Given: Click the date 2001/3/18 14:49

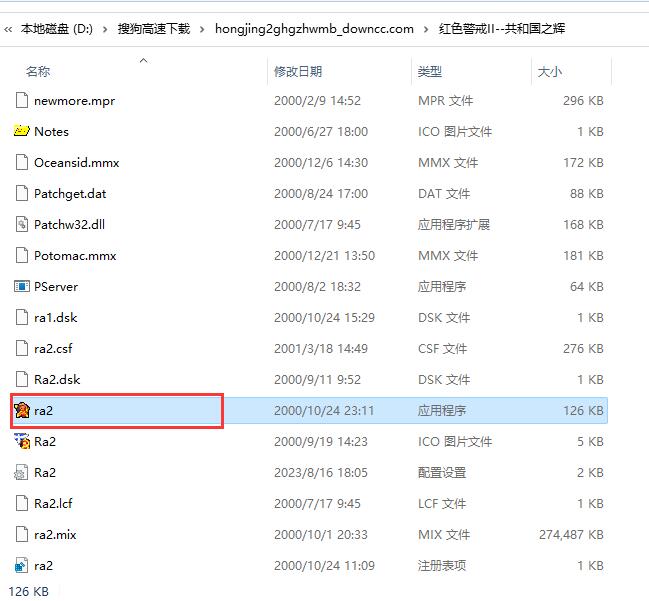Looking at the screenshot, I should pos(321,349).
